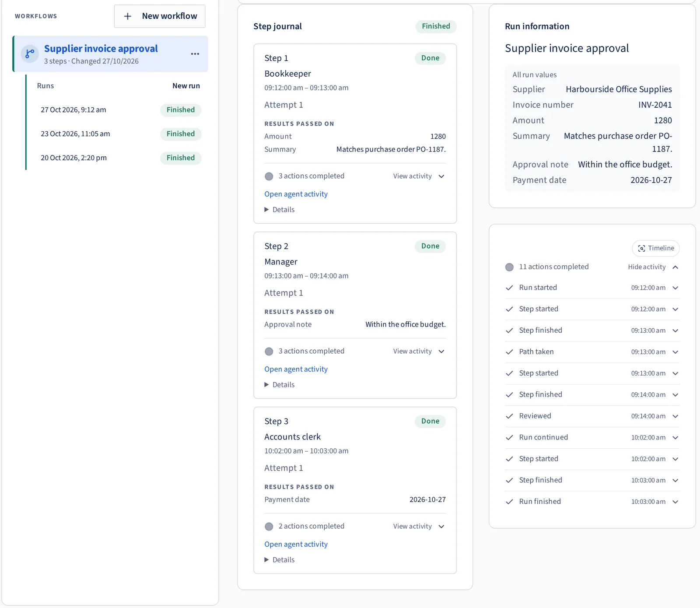Click the Run information heading
Viewport: 700px width, 608px height.
coord(537,26)
